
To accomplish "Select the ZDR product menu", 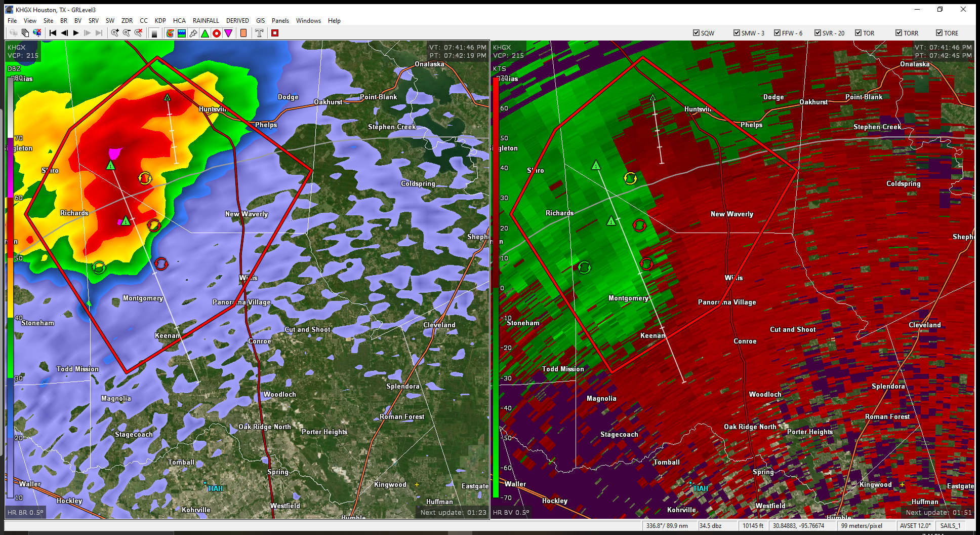I will [127, 21].
